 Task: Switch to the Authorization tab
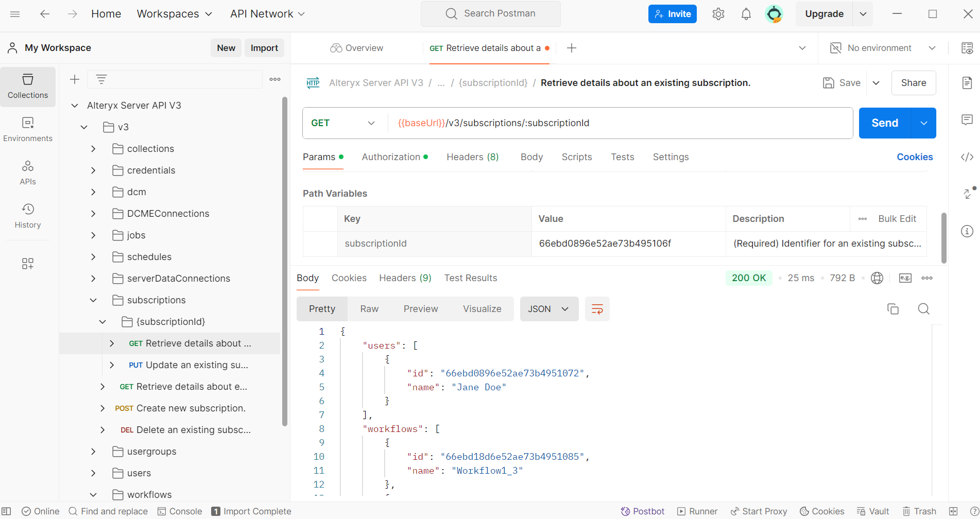[391, 157]
